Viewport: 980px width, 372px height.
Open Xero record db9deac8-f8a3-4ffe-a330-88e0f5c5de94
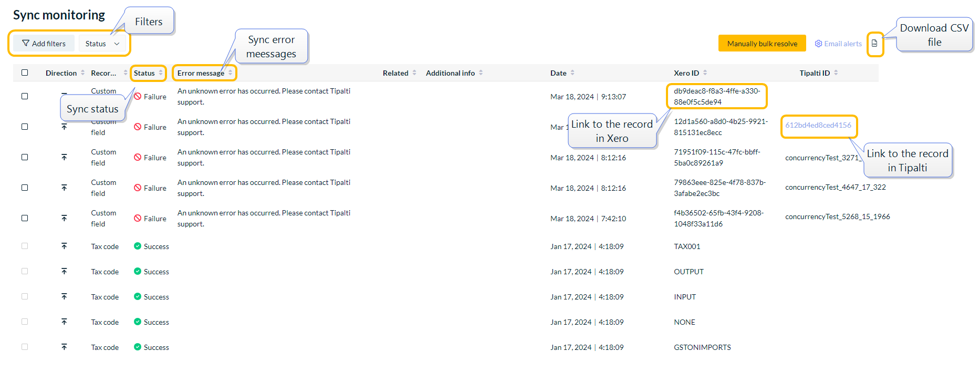point(717,96)
